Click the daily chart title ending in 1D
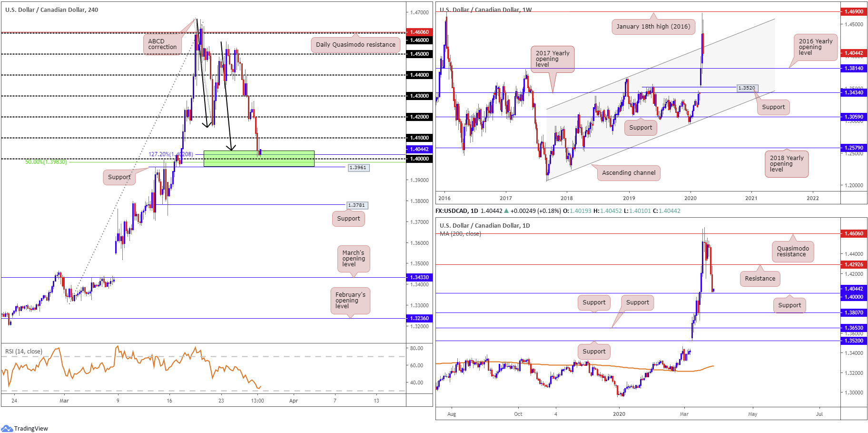The width and height of the screenshot is (868, 433). (x=484, y=225)
